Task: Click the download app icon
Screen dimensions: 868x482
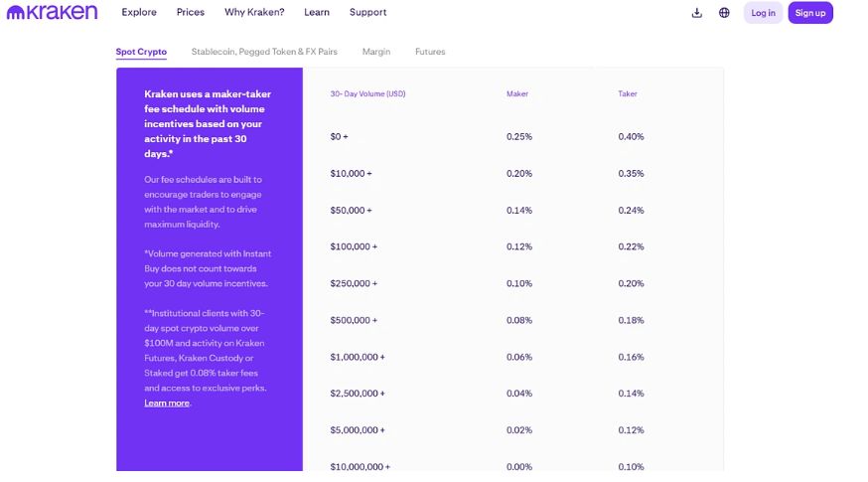Action: (696, 13)
